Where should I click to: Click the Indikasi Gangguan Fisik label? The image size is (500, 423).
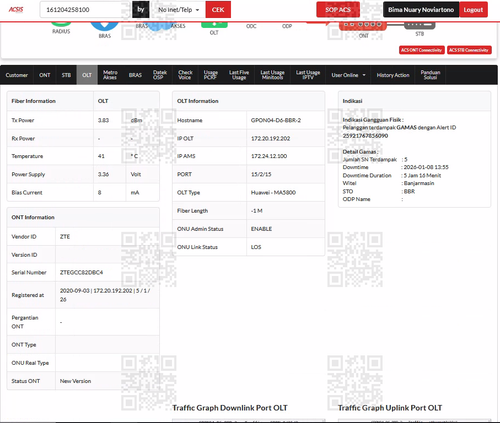(373, 120)
